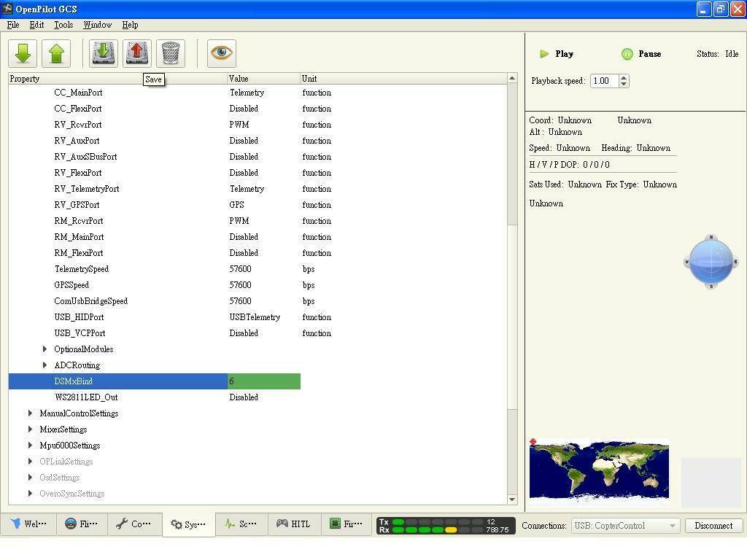This screenshot has width=747, height=560.
Task: Open the Edit menu
Action: (x=36, y=25)
